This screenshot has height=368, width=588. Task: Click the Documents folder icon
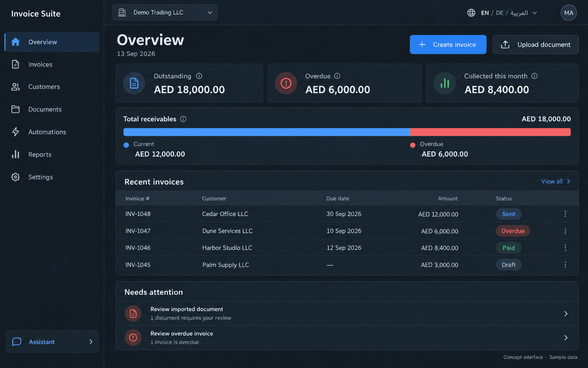15,109
